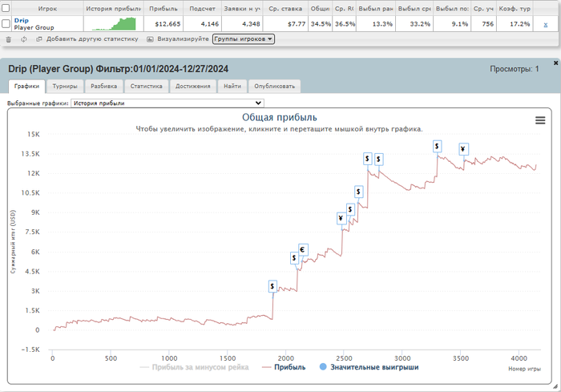Go to the Достижения tab

[193, 87]
